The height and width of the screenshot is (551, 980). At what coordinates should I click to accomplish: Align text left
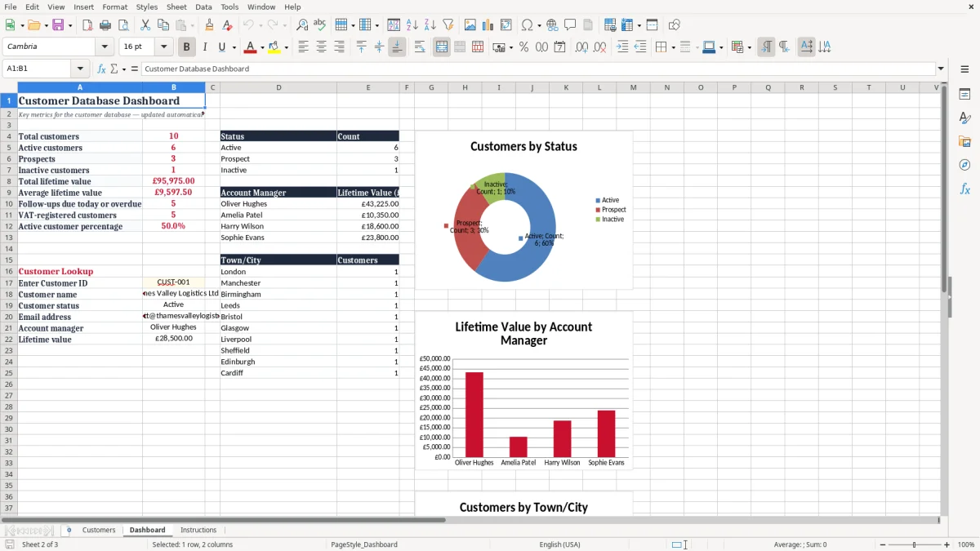[303, 47]
